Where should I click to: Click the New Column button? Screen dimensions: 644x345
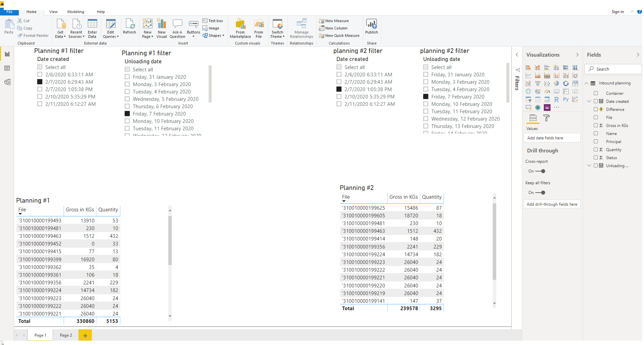(x=333, y=28)
